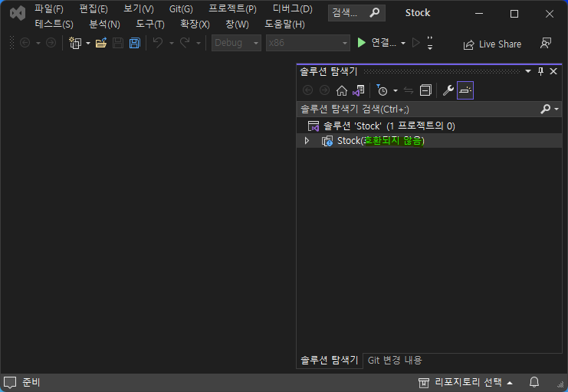568x392 pixels.
Task: Open file using the folder icon
Action: [101, 43]
